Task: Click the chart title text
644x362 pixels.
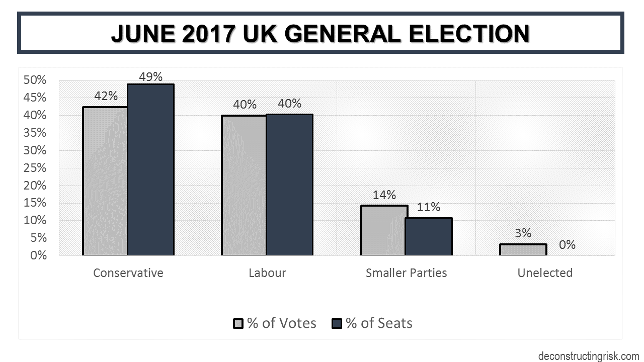Action: 320,33
